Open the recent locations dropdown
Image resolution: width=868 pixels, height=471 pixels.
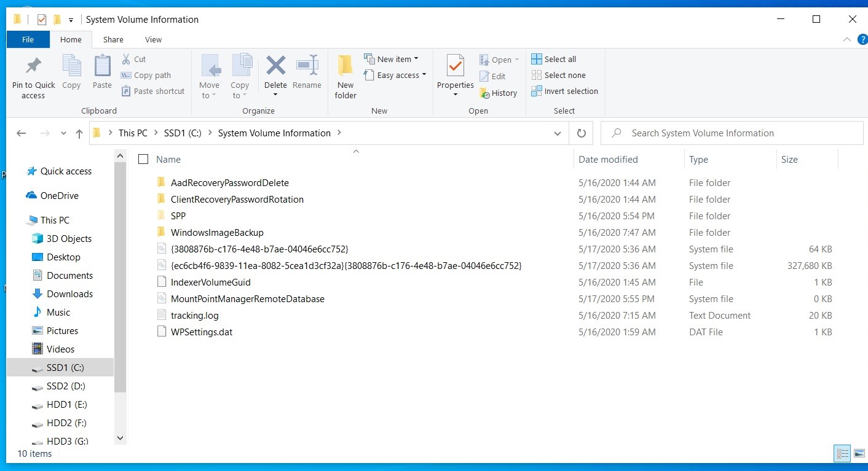click(63, 133)
